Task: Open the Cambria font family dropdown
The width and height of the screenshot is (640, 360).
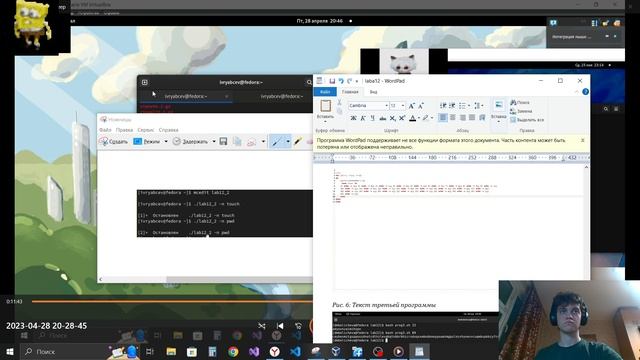Action: 386,106
